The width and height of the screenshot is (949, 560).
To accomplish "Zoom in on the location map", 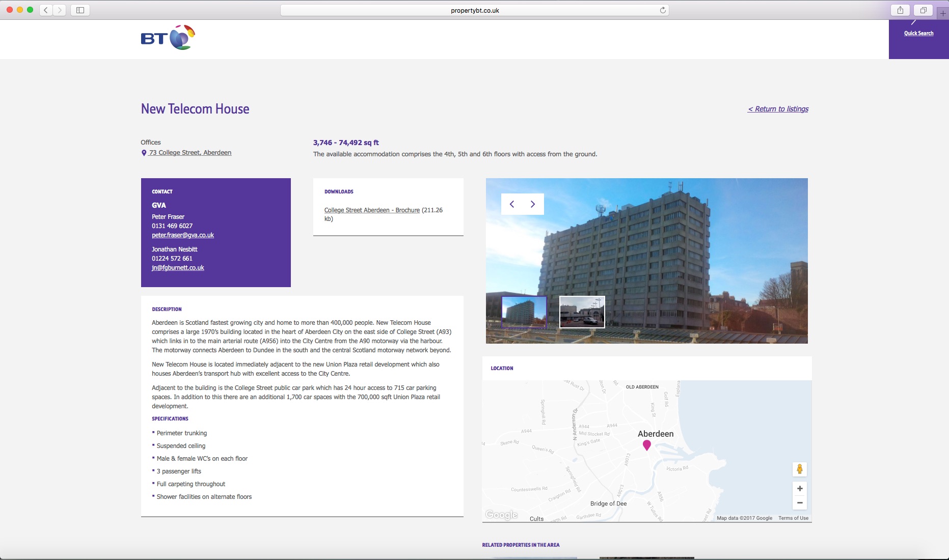I will coord(799,489).
